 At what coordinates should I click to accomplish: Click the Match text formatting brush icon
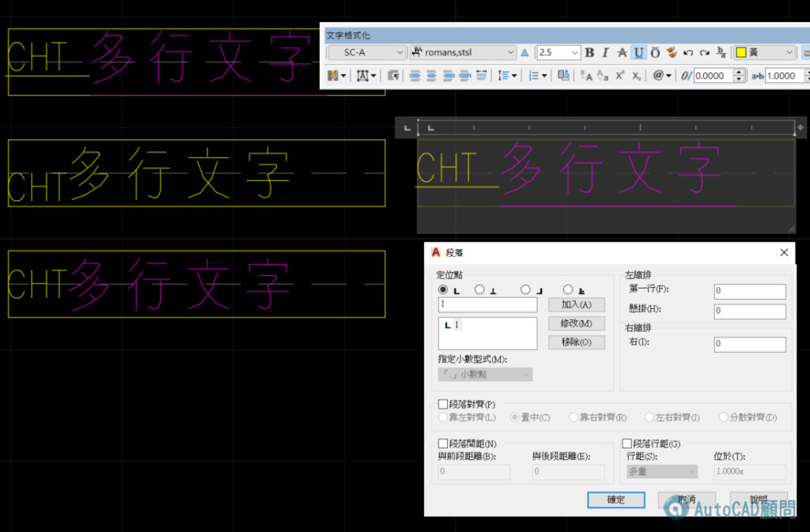coord(672,53)
